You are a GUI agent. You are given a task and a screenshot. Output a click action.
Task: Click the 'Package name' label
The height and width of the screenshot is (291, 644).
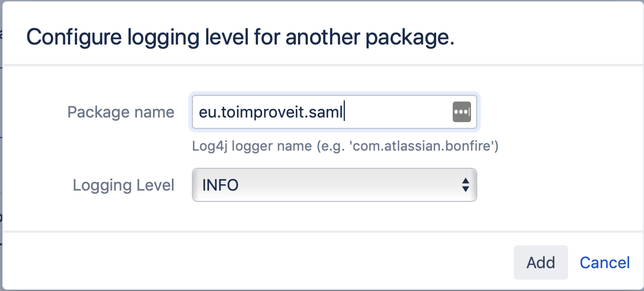[121, 112]
